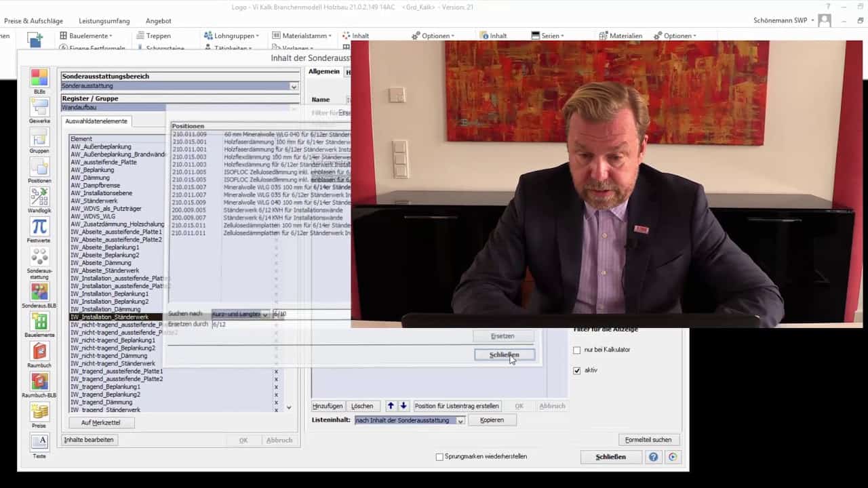Screen dimensions: 868x488
Task: Select the IW_Installation_Ständerwerk row
Action: [117, 317]
